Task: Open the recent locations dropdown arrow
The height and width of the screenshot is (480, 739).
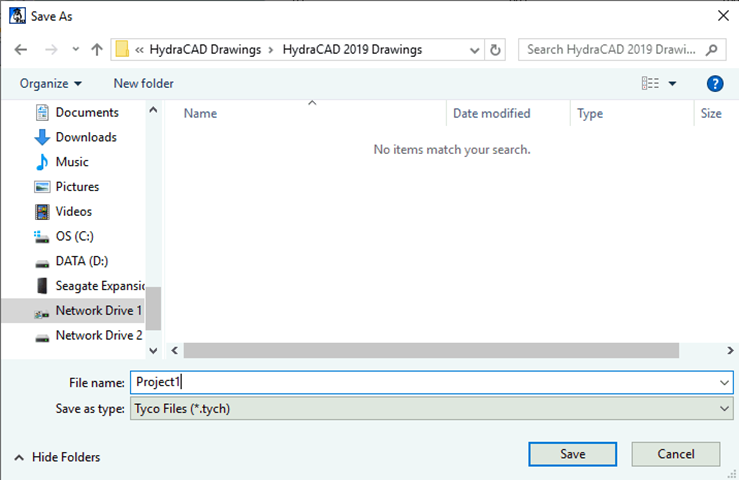Action: (x=75, y=49)
